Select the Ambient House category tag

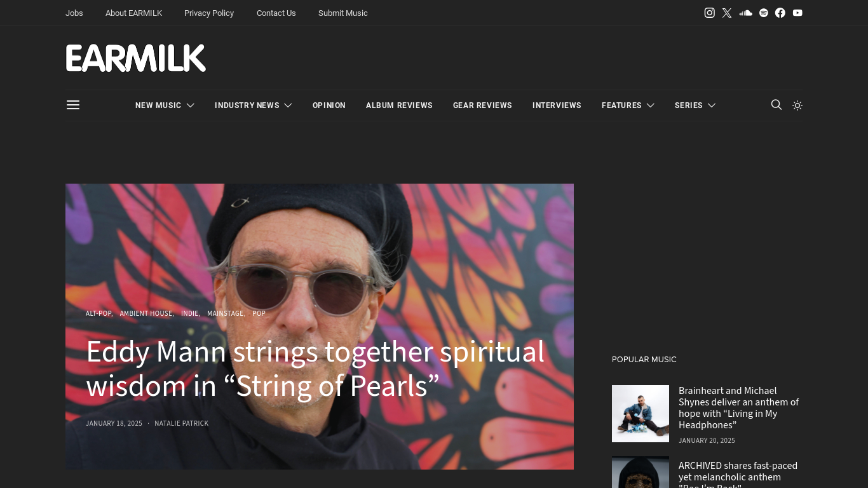pyautogui.click(x=146, y=313)
